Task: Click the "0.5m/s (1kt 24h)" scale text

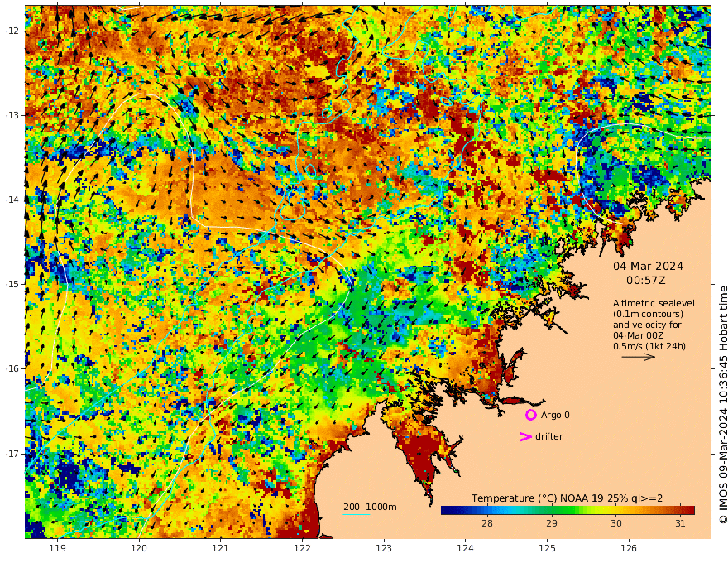Action: [649, 346]
